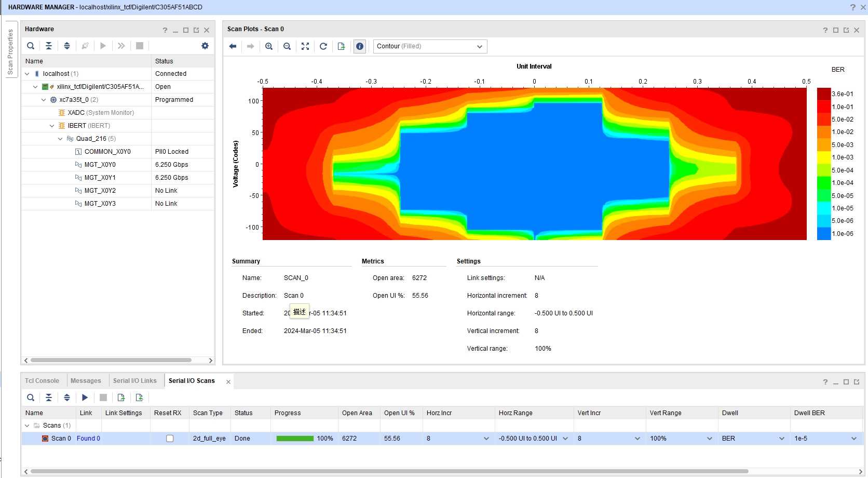Stop the scan in Serial I/O Scans toolbar

pos(103,397)
